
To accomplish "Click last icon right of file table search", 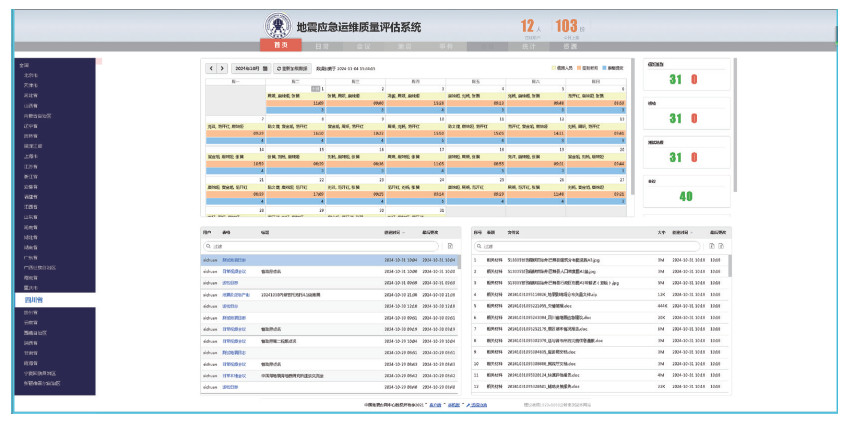I will (x=720, y=245).
